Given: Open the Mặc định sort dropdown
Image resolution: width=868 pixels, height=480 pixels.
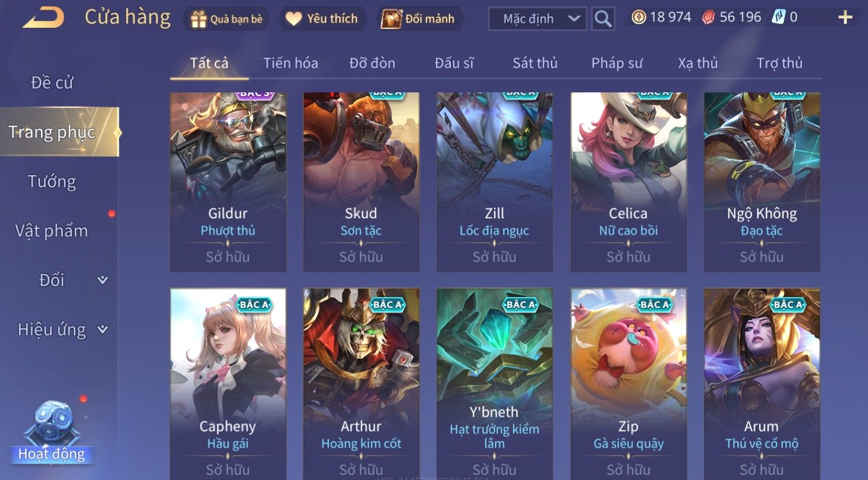Looking at the screenshot, I should coord(538,19).
